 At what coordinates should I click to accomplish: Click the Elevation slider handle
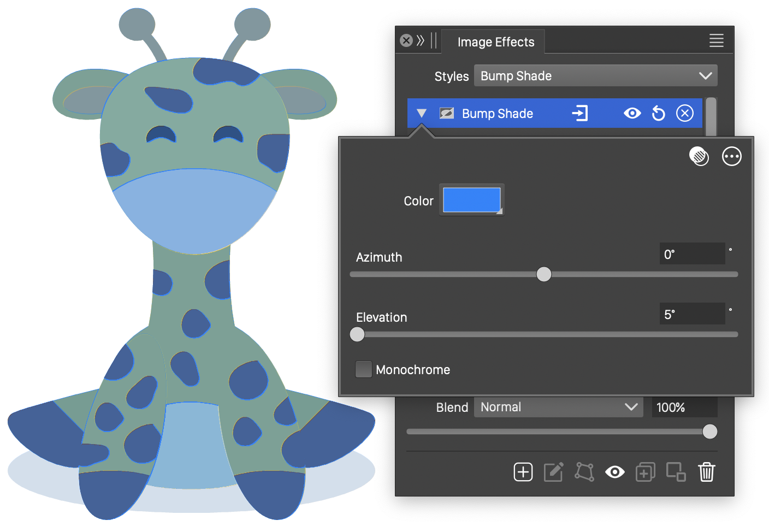coord(357,334)
